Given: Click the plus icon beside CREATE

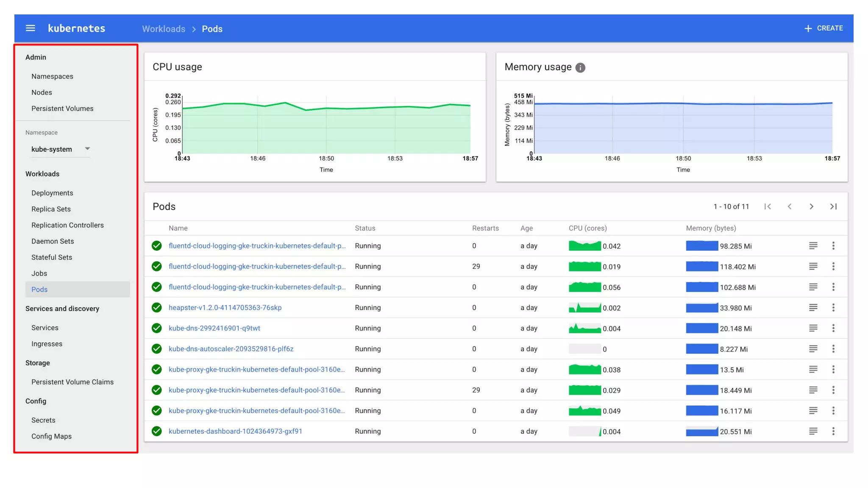Looking at the screenshot, I should (x=808, y=28).
